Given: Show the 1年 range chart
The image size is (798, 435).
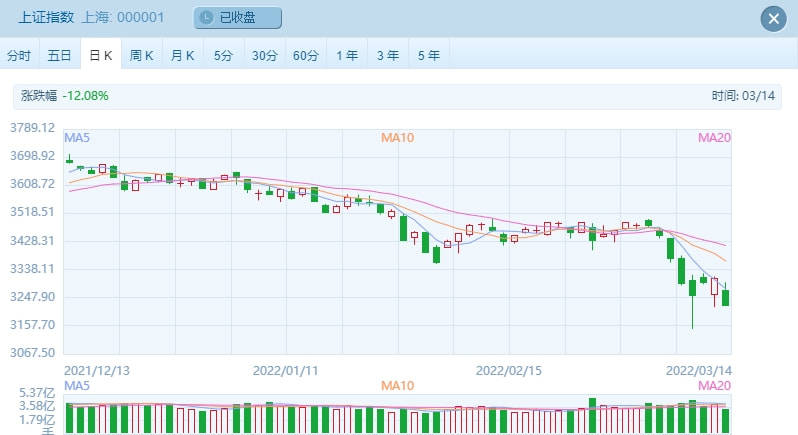Looking at the screenshot, I should pos(347,55).
